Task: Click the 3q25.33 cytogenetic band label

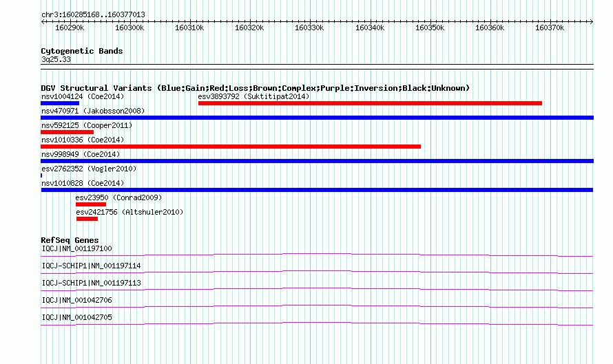Action: coord(56,59)
